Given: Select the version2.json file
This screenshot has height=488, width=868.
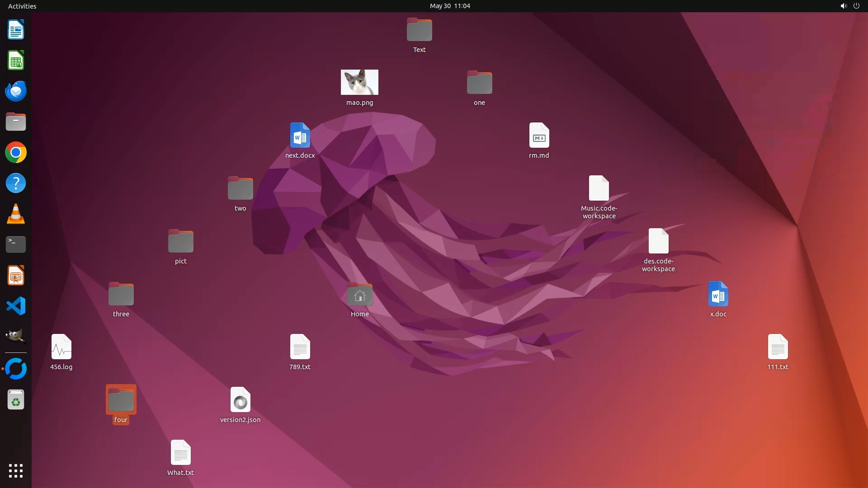Looking at the screenshot, I should tap(240, 400).
